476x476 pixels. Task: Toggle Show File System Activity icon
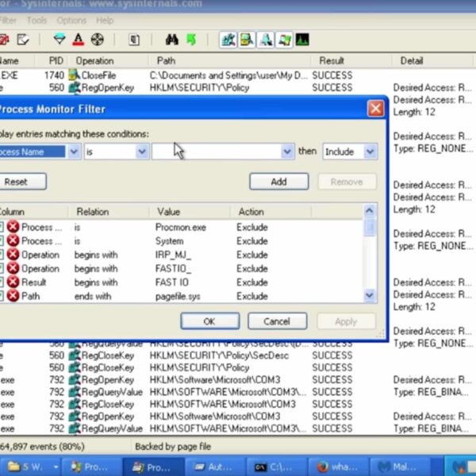tap(247, 40)
